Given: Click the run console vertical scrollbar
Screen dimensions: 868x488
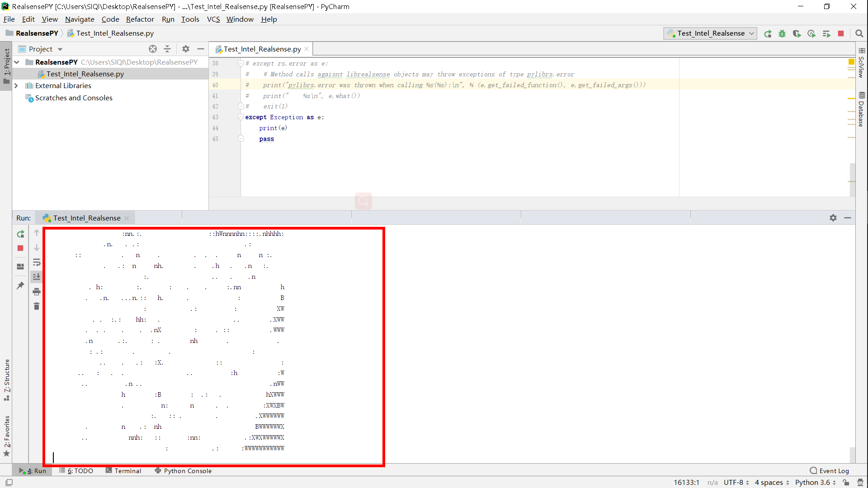Looking at the screenshot, I should [x=852, y=454].
